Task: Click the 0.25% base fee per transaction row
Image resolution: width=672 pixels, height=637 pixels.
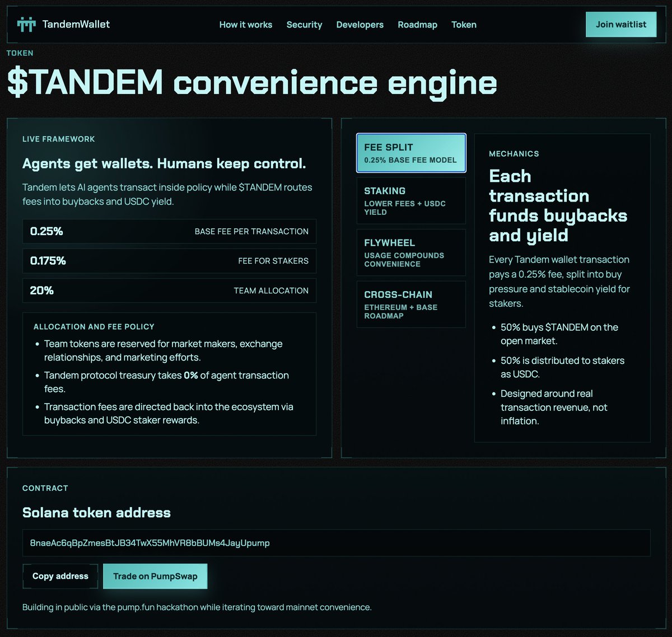Action: tap(169, 231)
